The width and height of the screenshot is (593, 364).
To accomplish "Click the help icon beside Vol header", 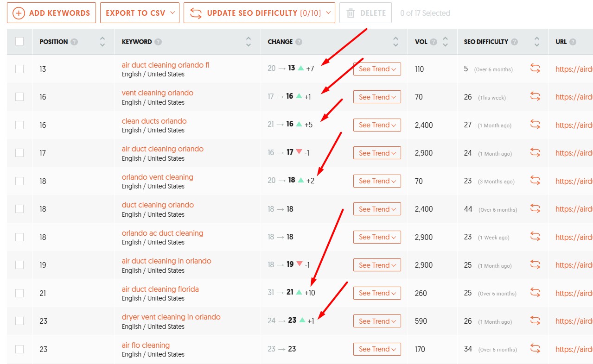I will pyautogui.click(x=434, y=42).
